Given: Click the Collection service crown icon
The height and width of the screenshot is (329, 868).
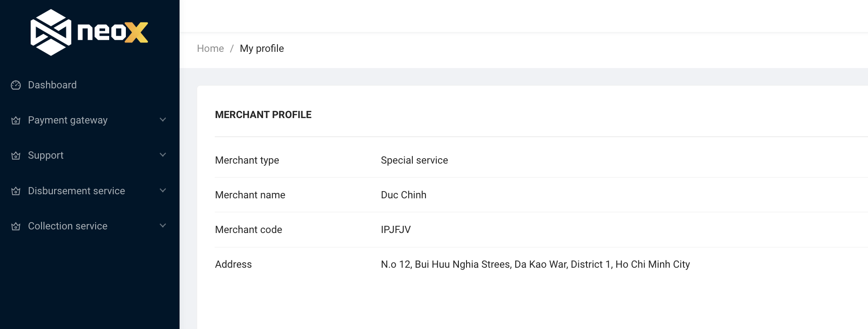Looking at the screenshot, I should [16, 226].
